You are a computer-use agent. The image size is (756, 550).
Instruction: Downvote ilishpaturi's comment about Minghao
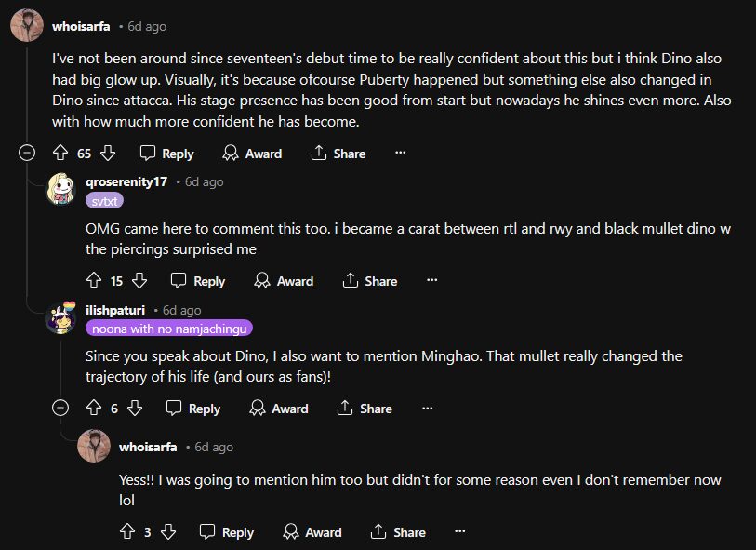point(135,409)
